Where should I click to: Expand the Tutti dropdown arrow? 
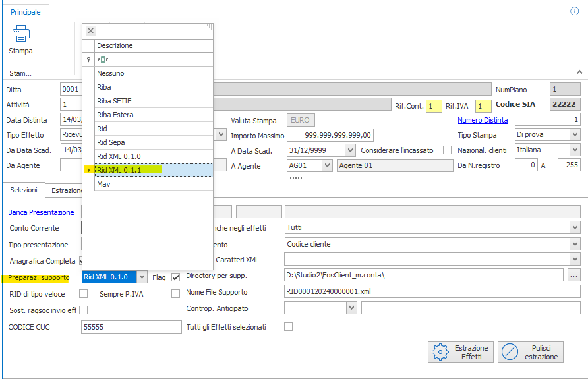[x=575, y=227]
